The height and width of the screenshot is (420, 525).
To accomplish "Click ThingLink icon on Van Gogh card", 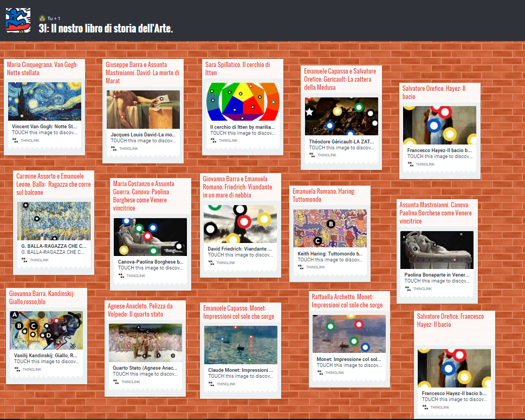I will click(15, 140).
